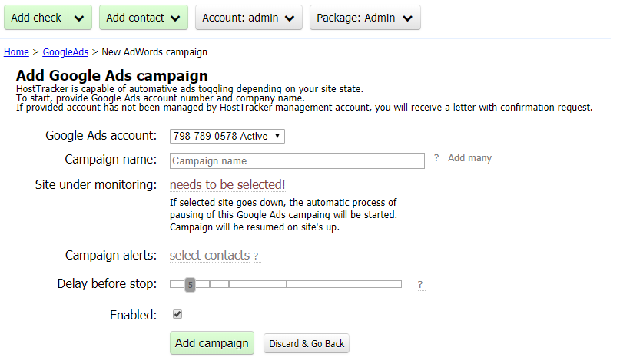
Task: Click the help icon next to select contacts
Action: [256, 256]
